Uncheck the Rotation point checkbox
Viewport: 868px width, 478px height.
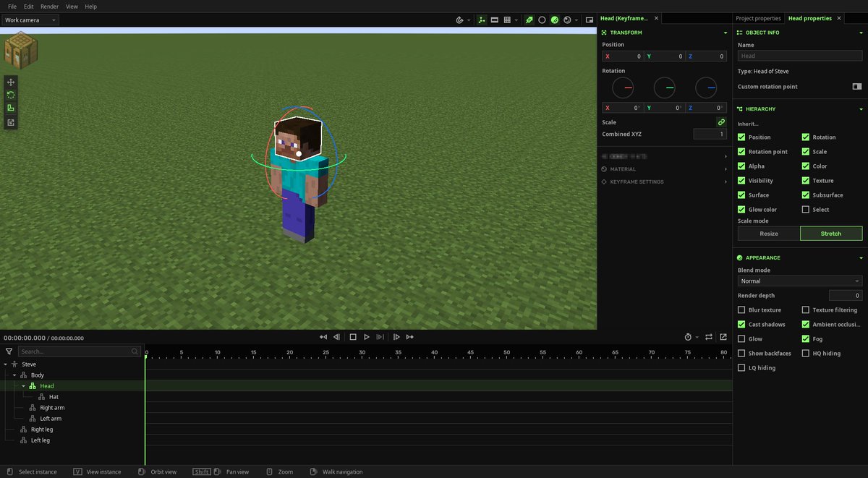coord(741,152)
